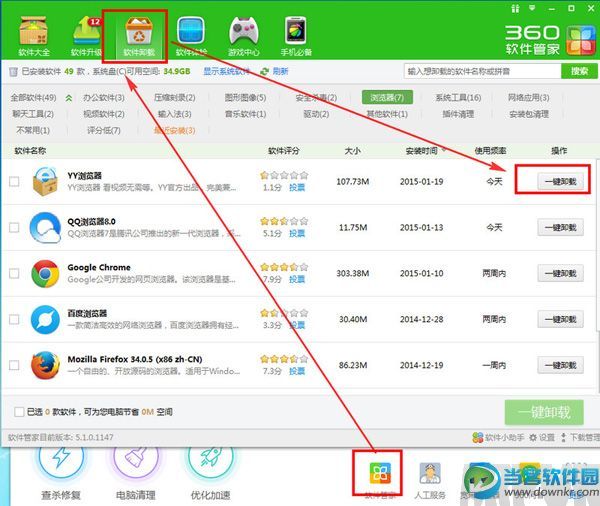Open 软件小助手 in the status bar
The image size is (600, 506).
[498, 437]
